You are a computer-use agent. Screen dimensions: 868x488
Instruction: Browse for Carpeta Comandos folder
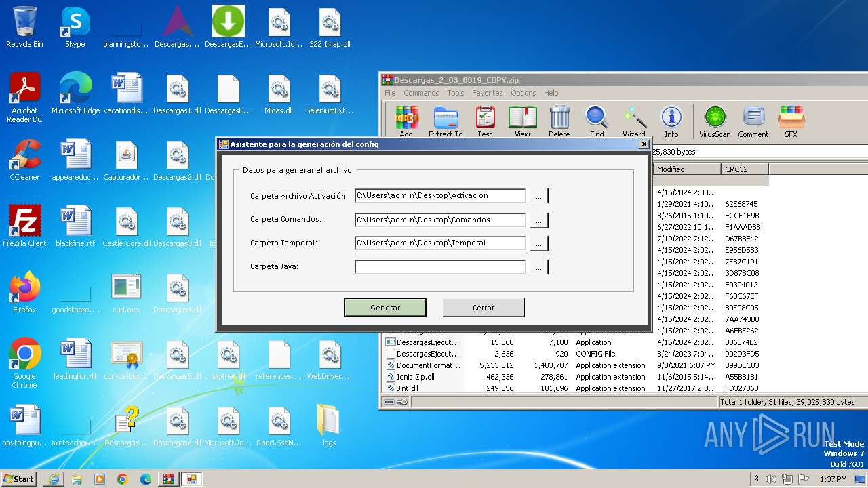538,220
